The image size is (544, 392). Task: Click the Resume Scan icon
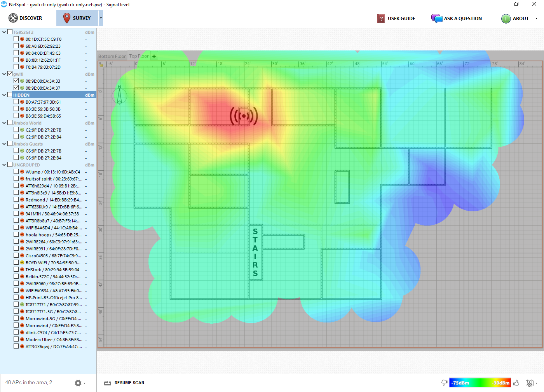pyautogui.click(x=108, y=383)
